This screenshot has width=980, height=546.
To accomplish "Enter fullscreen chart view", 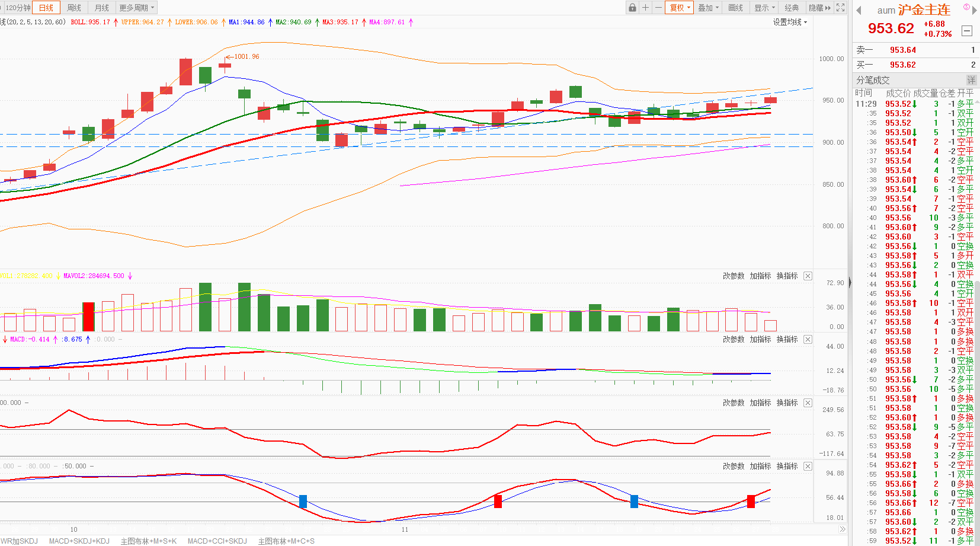I will [840, 8].
